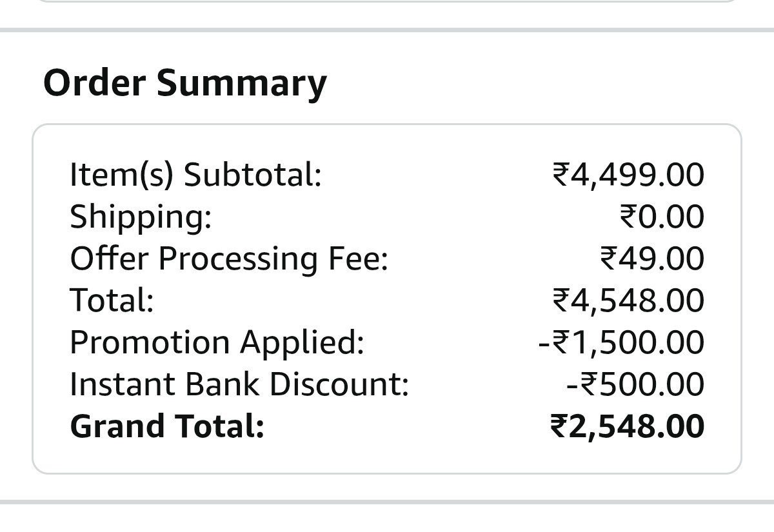774x532 pixels.
Task: Select the Item(s) Subtotal label
Action: (x=195, y=174)
